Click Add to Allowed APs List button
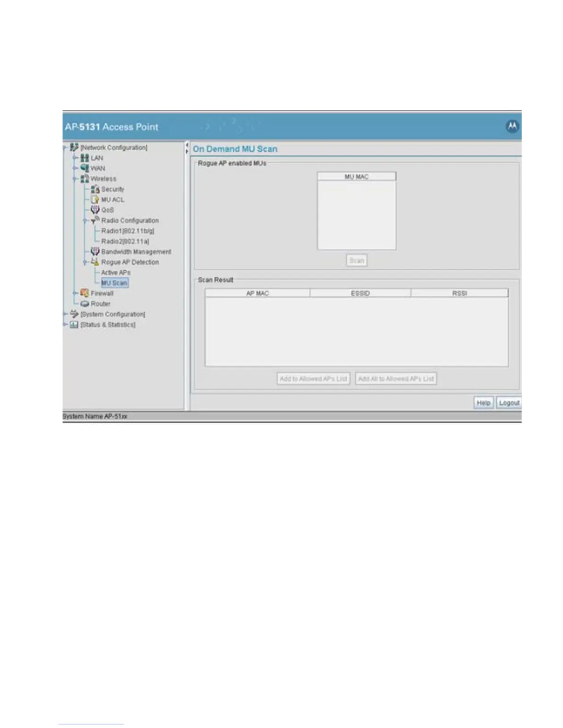Screen dimensions: 563x728 [x=314, y=379]
